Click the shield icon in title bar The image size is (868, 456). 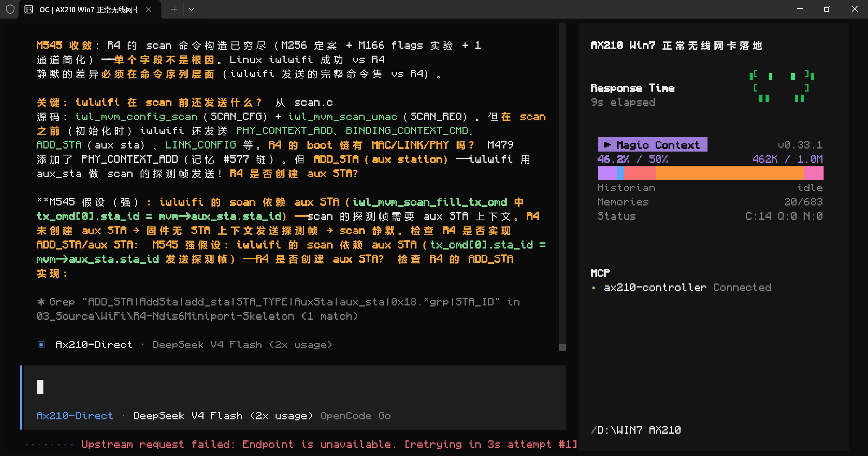pos(10,9)
